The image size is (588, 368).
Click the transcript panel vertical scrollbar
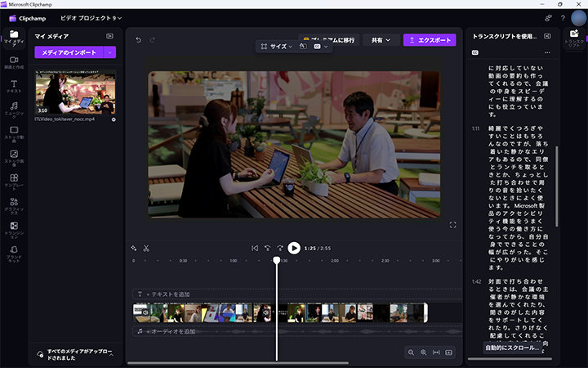tap(556, 186)
